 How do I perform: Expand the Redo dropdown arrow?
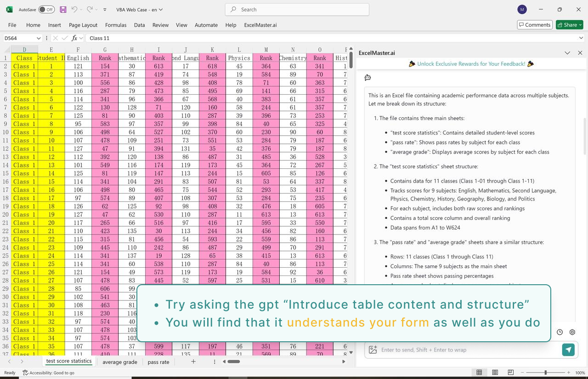pos(96,9)
